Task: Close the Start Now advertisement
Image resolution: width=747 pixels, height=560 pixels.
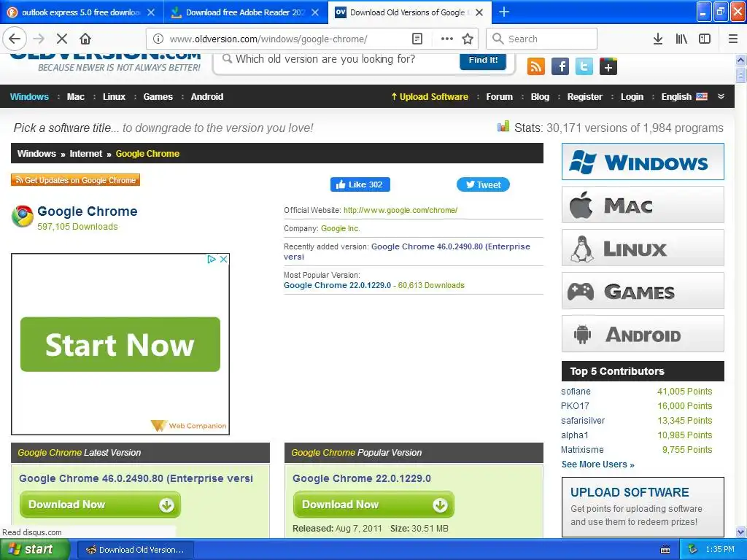Action: tap(223, 259)
